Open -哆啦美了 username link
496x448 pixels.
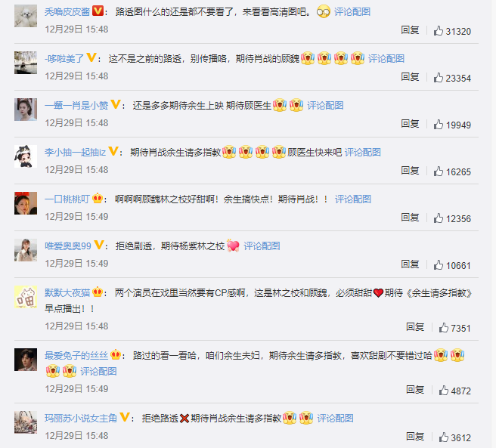point(64,58)
